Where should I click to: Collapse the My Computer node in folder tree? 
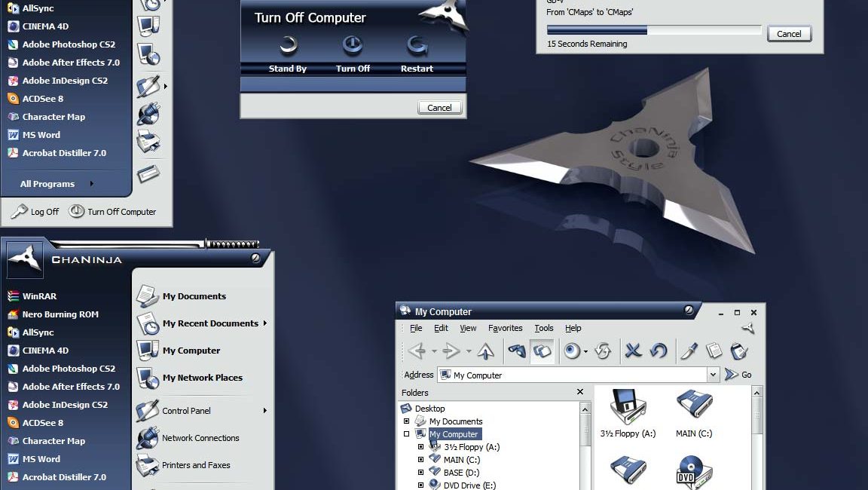click(x=407, y=434)
